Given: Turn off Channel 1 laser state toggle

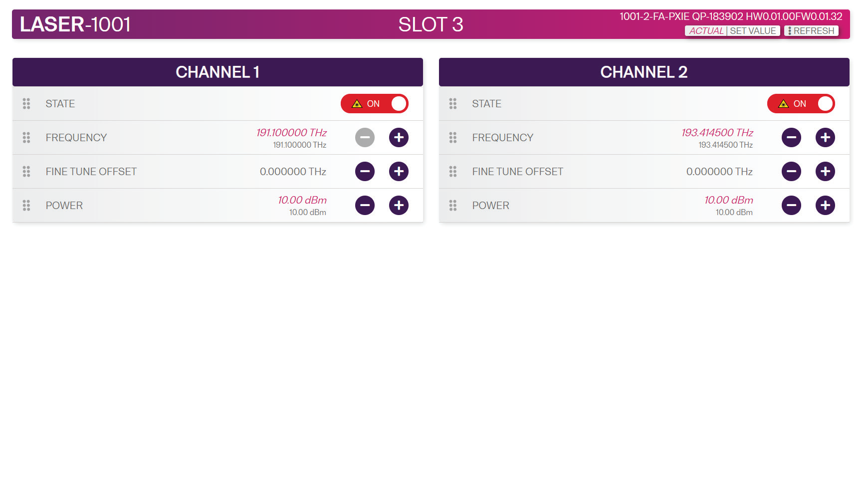Looking at the screenshot, I should pyautogui.click(x=375, y=104).
